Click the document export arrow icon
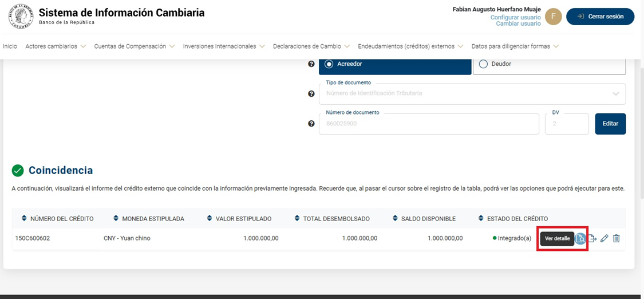The image size is (644, 299). (592, 238)
